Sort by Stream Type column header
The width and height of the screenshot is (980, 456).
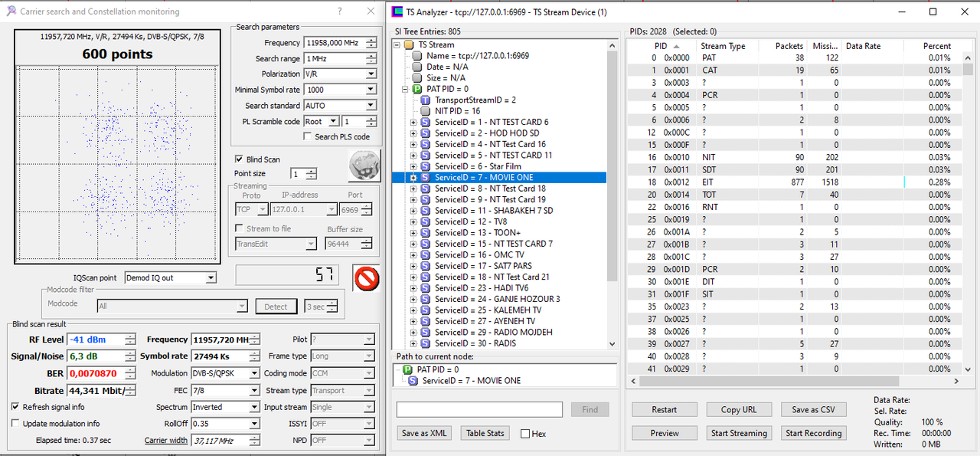[x=725, y=46]
